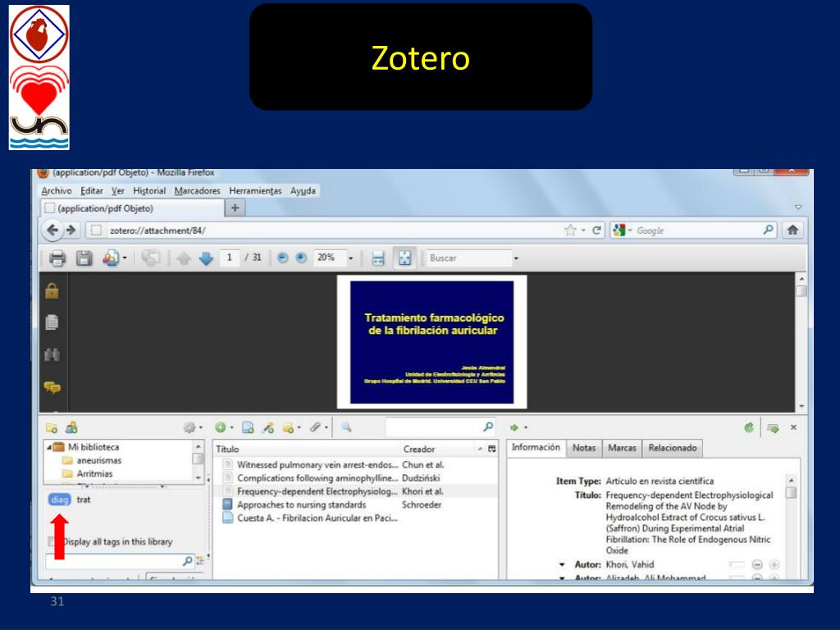Toggle fit one full page view
Viewport: 840px width, 630px height.
404,258
